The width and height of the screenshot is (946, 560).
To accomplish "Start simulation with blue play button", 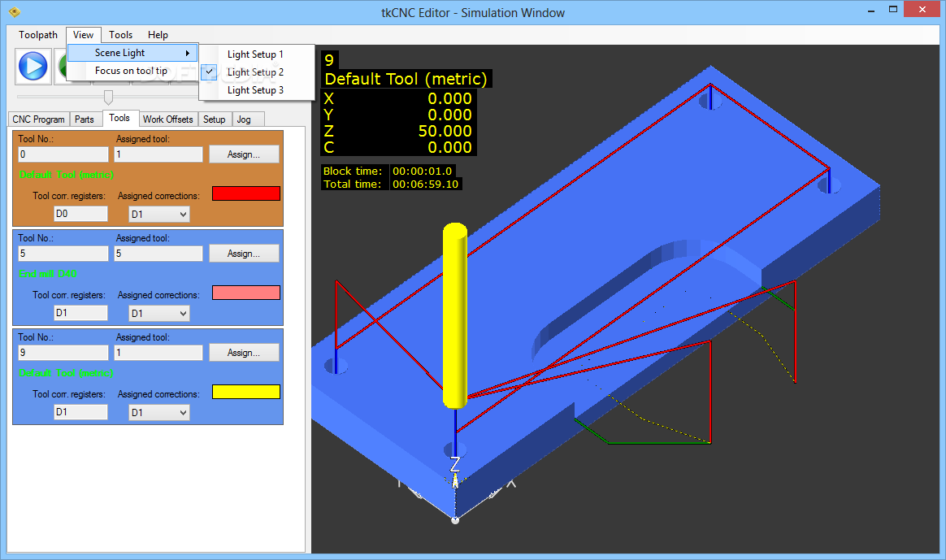I will 33,67.
